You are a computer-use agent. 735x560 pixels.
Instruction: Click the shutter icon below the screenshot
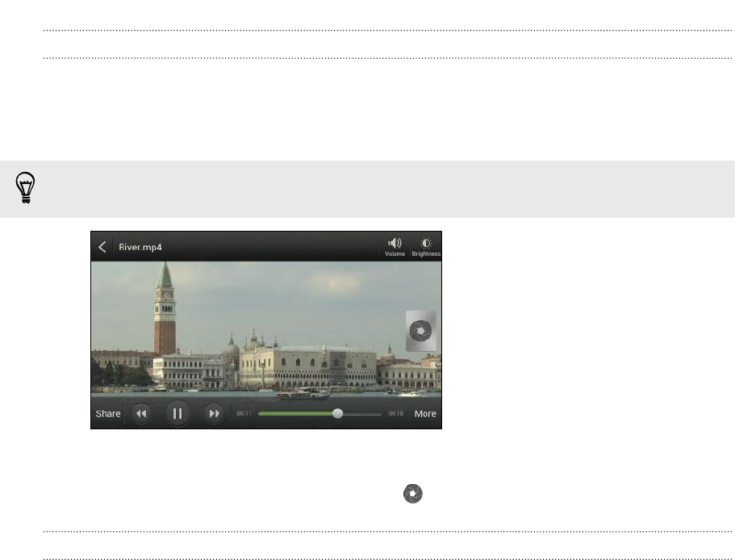click(413, 494)
